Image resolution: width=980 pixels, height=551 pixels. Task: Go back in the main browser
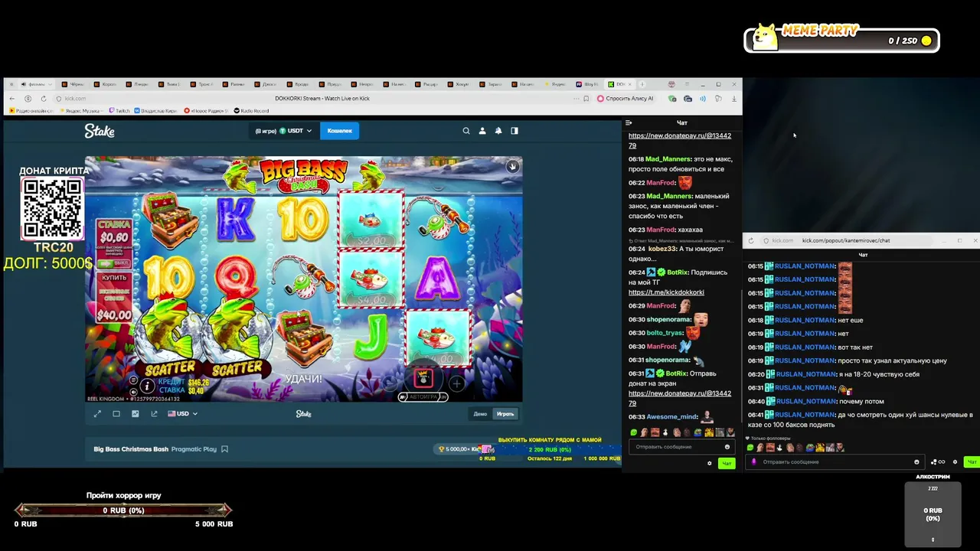[x=11, y=99]
